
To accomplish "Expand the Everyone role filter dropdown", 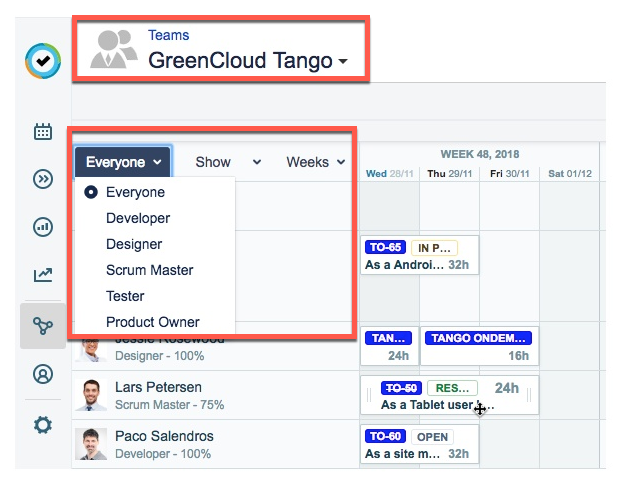I will (x=123, y=162).
